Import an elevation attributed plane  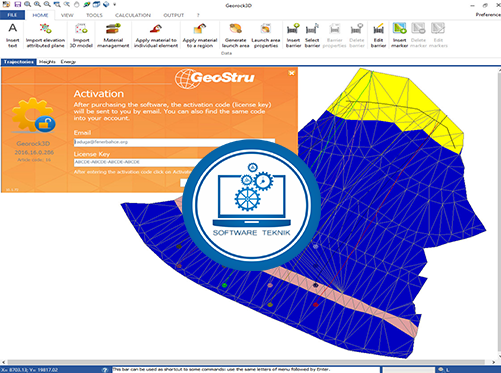click(45, 35)
